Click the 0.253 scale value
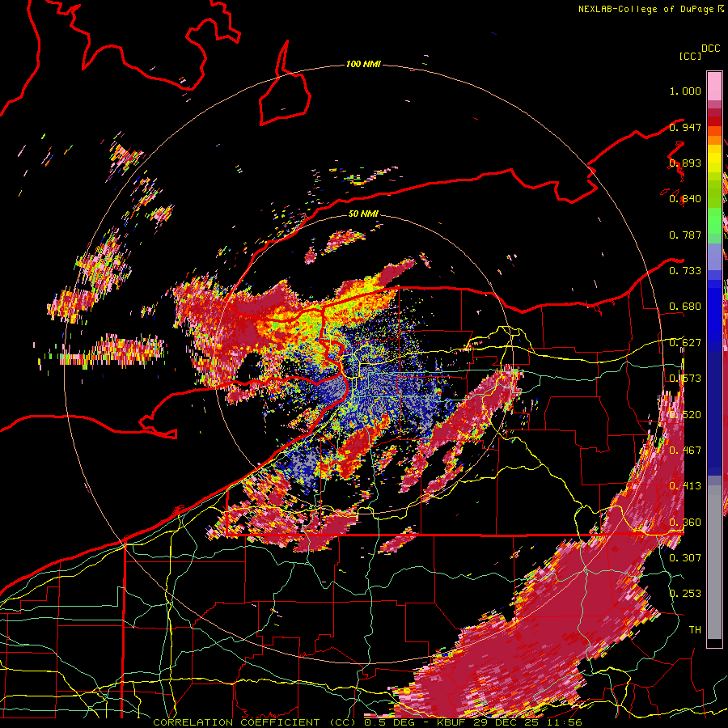This screenshot has width=728, height=728. coord(685,594)
